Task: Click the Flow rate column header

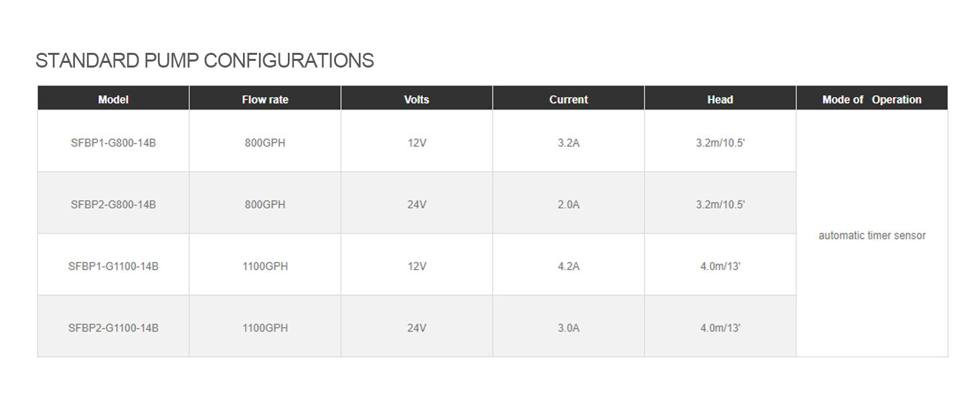Action: [x=265, y=100]
